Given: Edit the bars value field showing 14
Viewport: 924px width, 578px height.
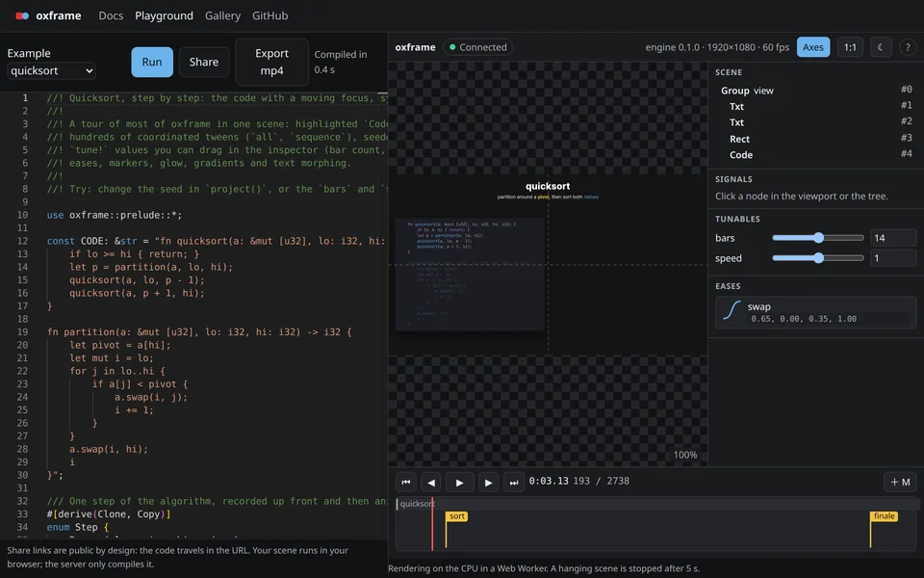Looking at the screenshot, I should (x=893, y=238).
